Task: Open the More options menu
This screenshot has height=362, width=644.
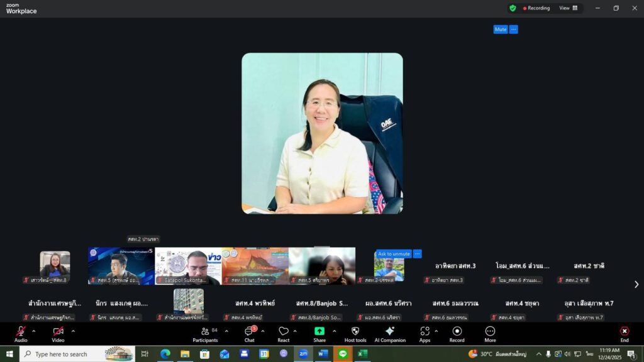Action: pyautogui.click(x=490, y=332)
